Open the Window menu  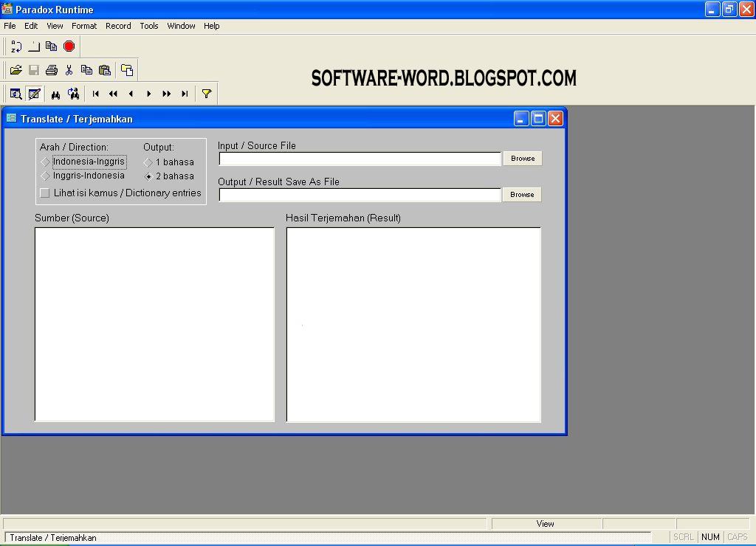click(181, 26)
